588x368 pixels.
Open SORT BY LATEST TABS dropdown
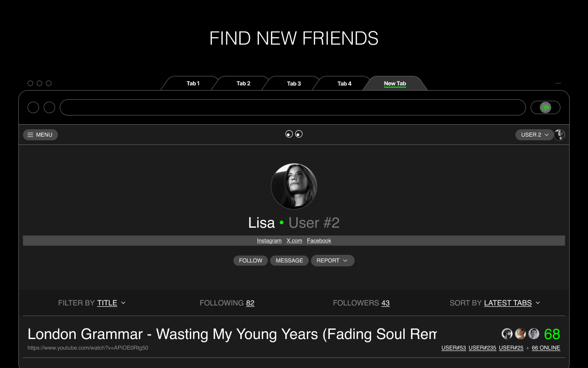[495, 303]
